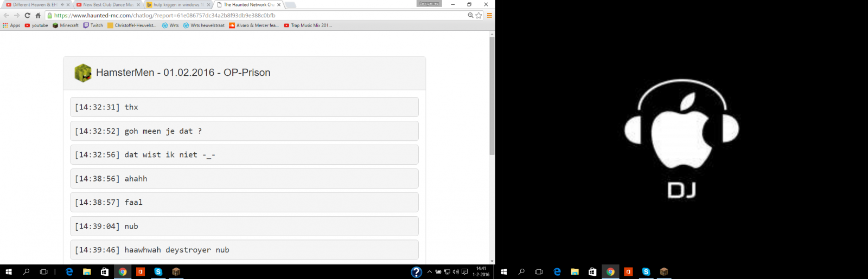Screen dimensions: 868x279
Task: Click the battery tray icon
Action: coord(438,272)
